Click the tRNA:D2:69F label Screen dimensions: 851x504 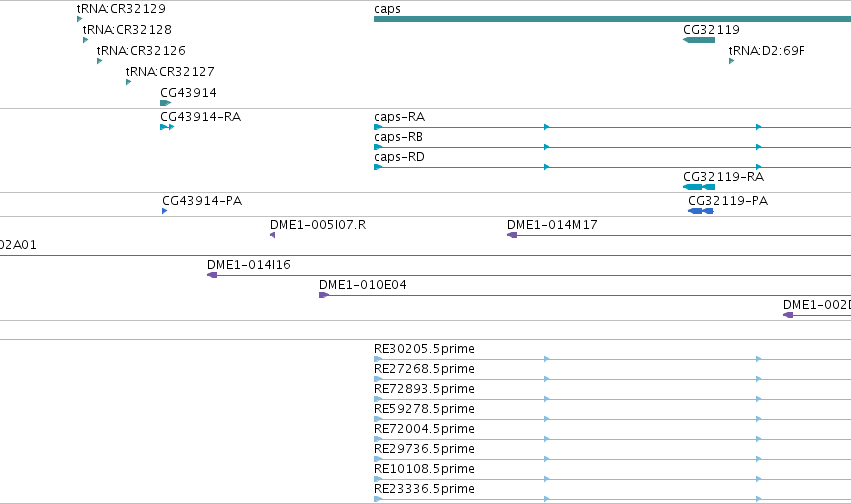coord(766,50)
